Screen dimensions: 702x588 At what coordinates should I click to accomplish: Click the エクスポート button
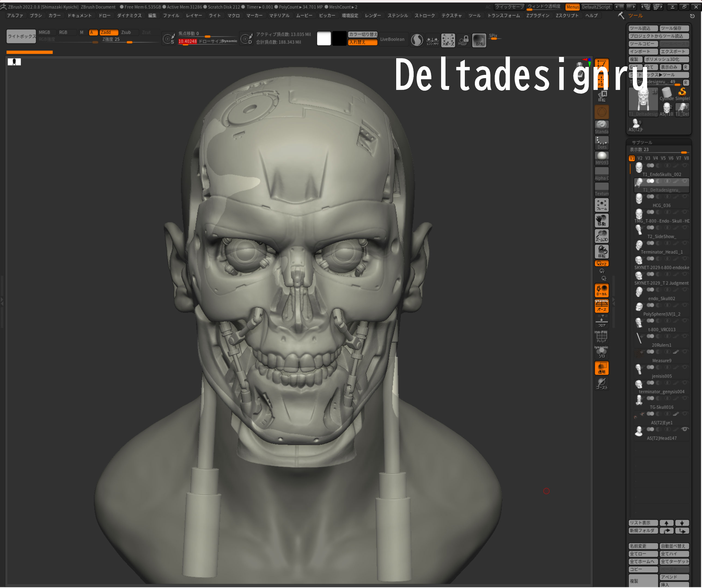pos(674,51)
